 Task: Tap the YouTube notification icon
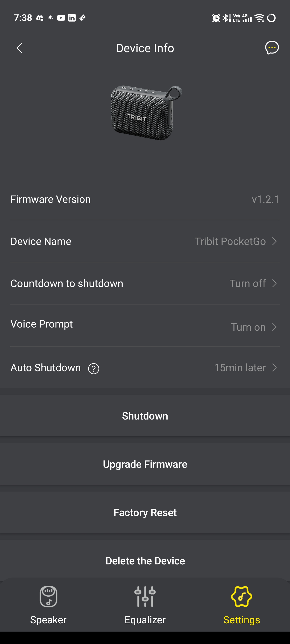click(x=61, y=18)
